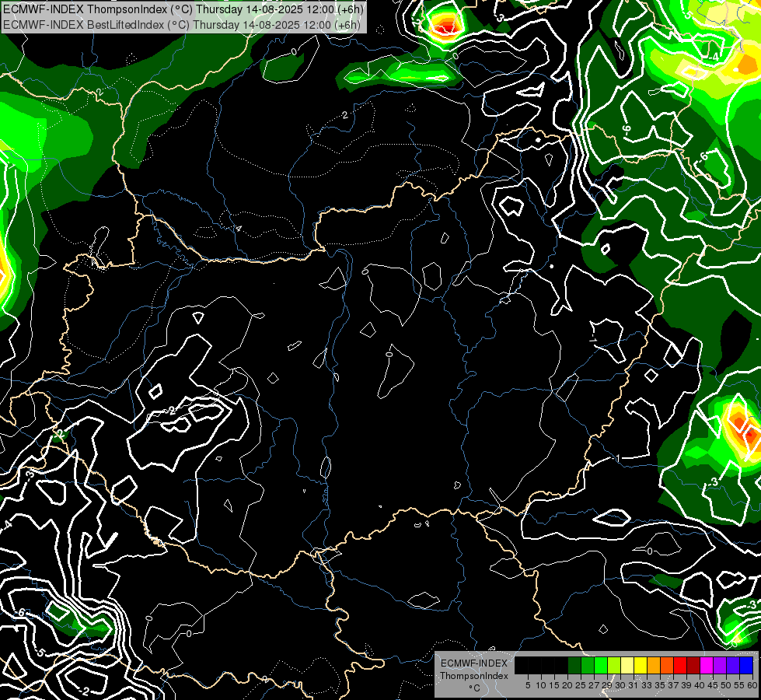761x700 pixels.
Task: Select the bright red 37-39 legend swatch
Action: 680,665
